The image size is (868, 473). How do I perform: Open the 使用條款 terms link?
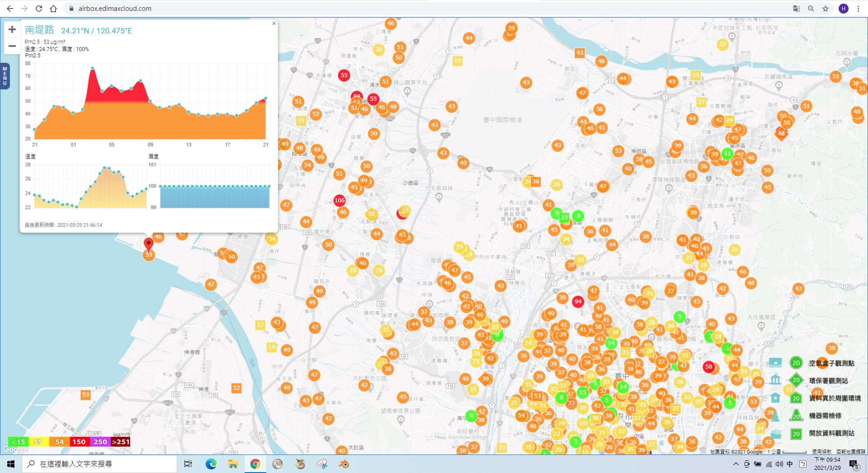[x=821, y=451]
